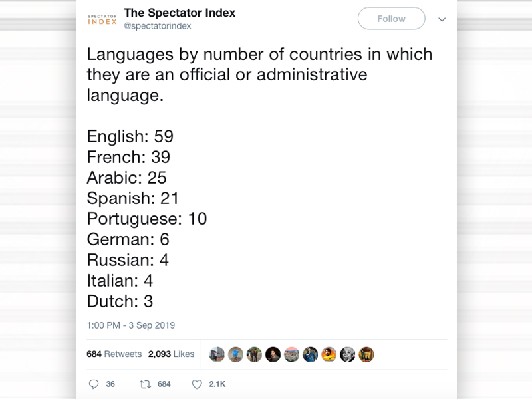Click the second liker avatar with blue bird
532x399 pixels.
point(235,354)
